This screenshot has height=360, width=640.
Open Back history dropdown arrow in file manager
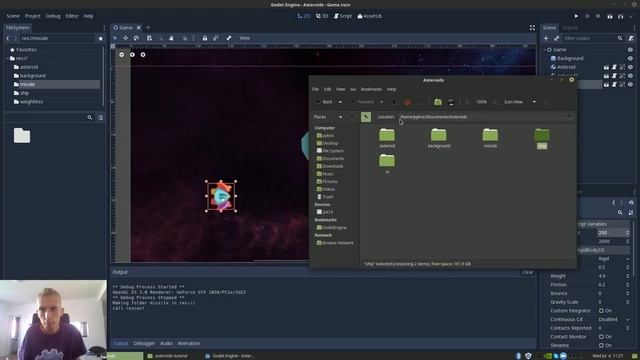[x=340, y=102]
